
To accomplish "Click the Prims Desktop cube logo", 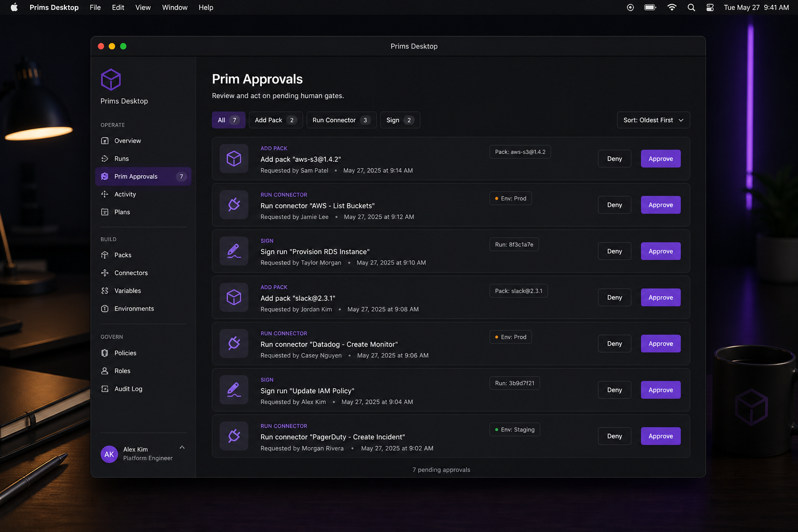I will point(111,79).
